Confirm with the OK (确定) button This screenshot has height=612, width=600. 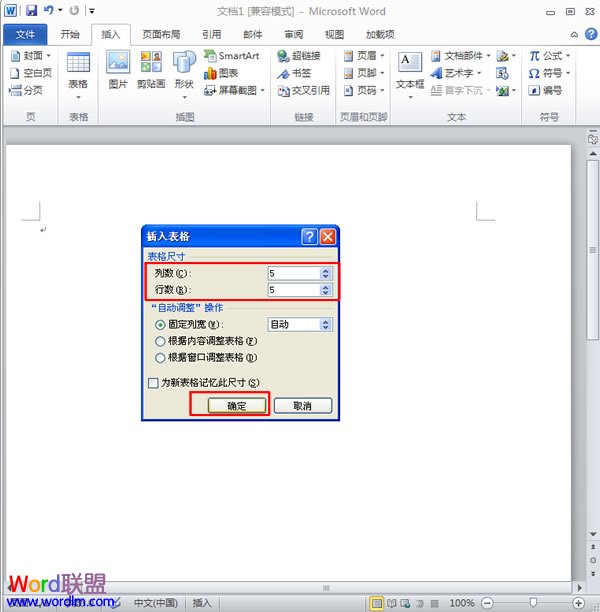237,406
